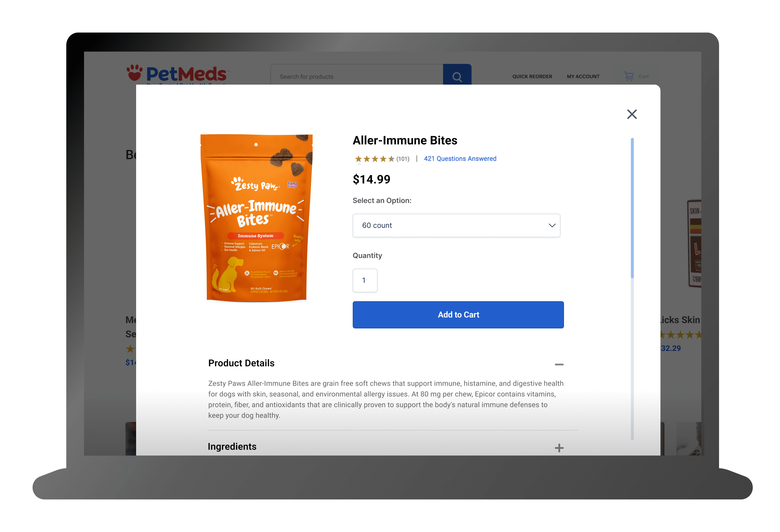Click the Search for products field
The image size is (780, 532).
coord(357,76)
